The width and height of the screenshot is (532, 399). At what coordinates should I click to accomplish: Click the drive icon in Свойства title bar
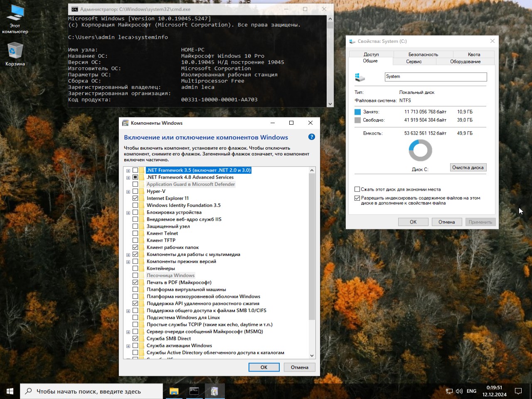[x=352, y=41]
